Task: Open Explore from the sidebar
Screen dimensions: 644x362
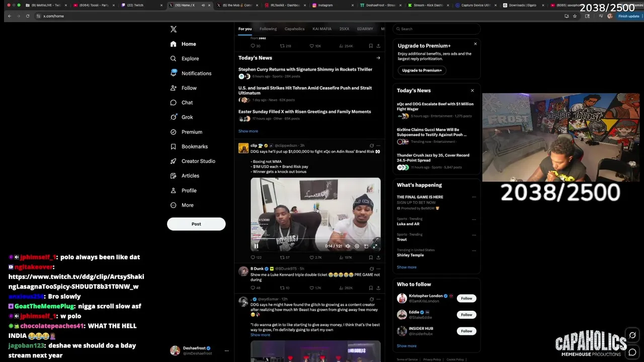Action: coord(185,58)
